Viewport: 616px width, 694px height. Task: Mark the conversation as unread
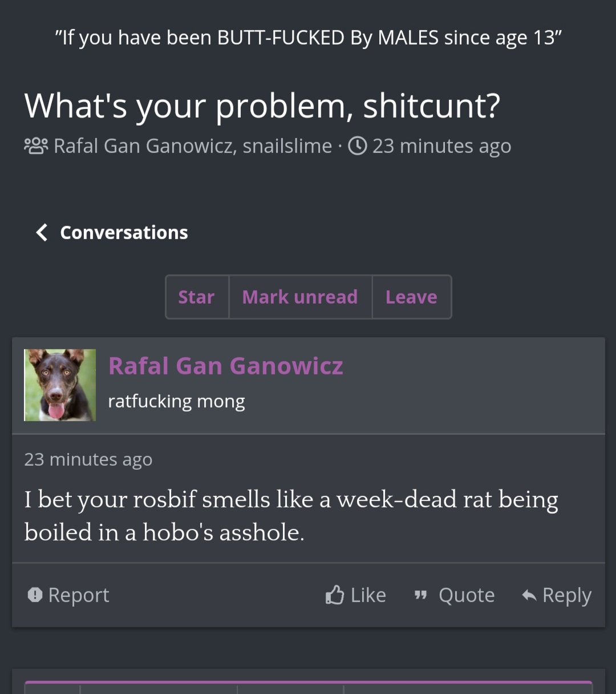coord(300,297)
